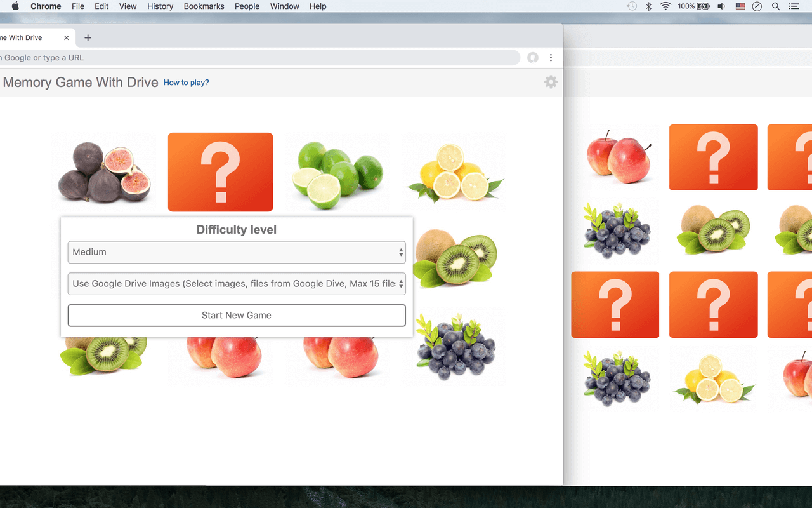Screen dimensions: 812x508
Task: Close the Memory Game With Drive tab
Action: point(67,38)
